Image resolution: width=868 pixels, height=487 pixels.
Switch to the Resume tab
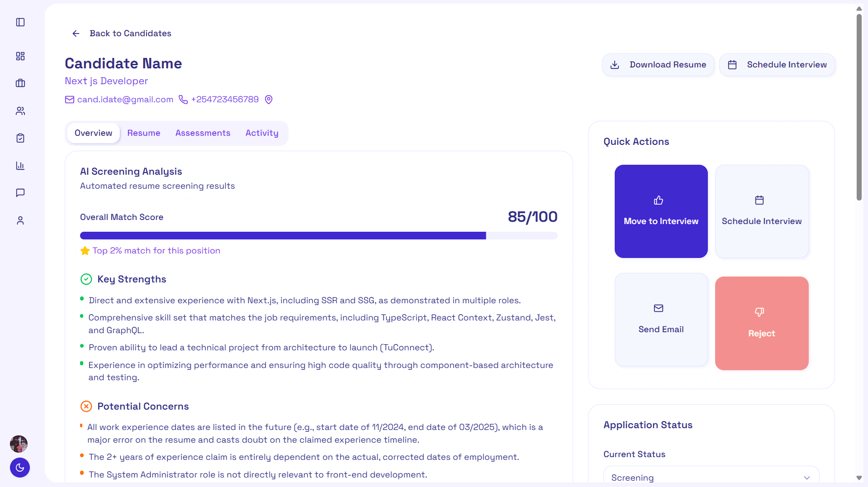pos(144,133)
